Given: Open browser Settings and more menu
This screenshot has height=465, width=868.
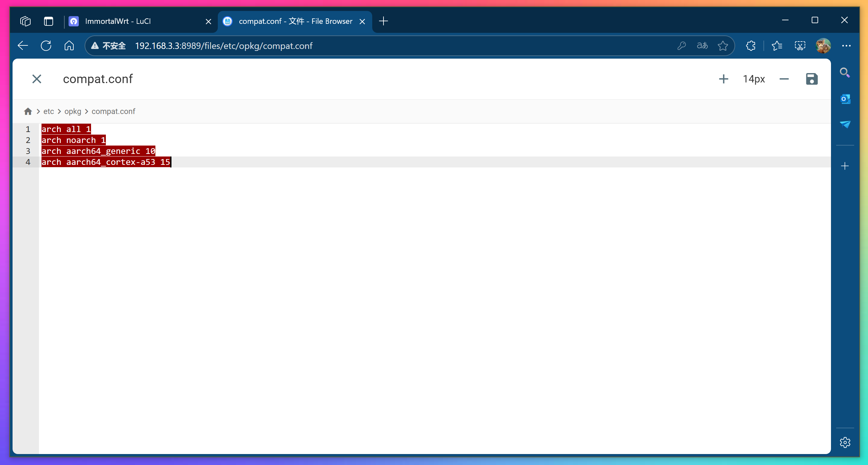Looking at the screenshot, I should click(x=846, y=46).
